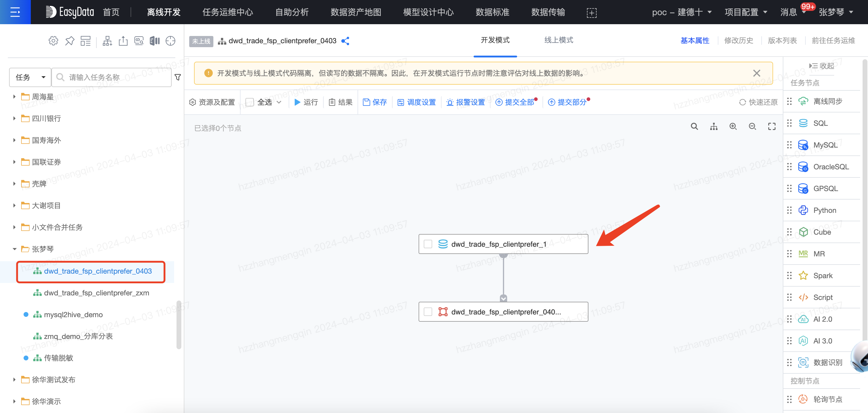Switch to the 开发模式 tab

tap(495, 40)
